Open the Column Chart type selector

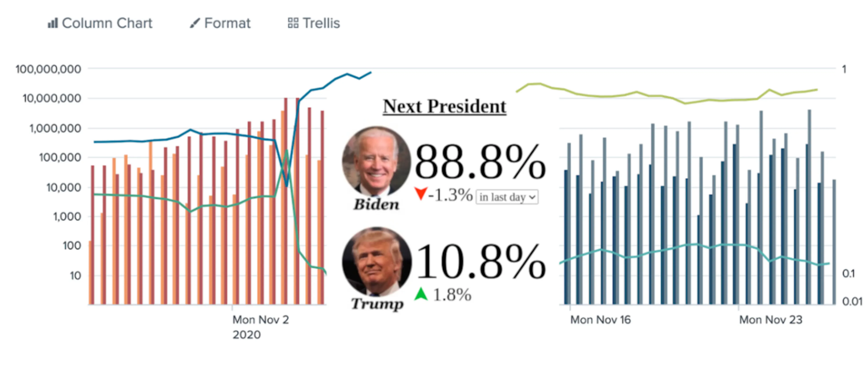[100, 23]
